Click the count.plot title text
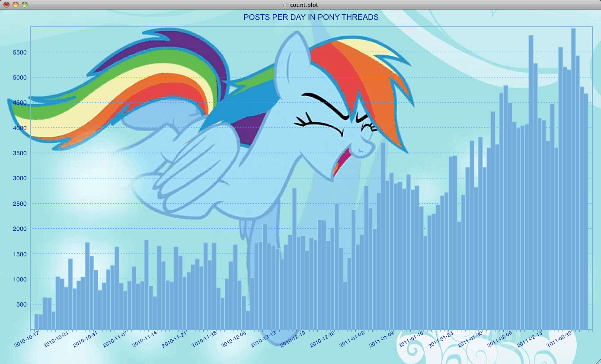The height and width of the screenshot is (364, 601). point(304,5)
